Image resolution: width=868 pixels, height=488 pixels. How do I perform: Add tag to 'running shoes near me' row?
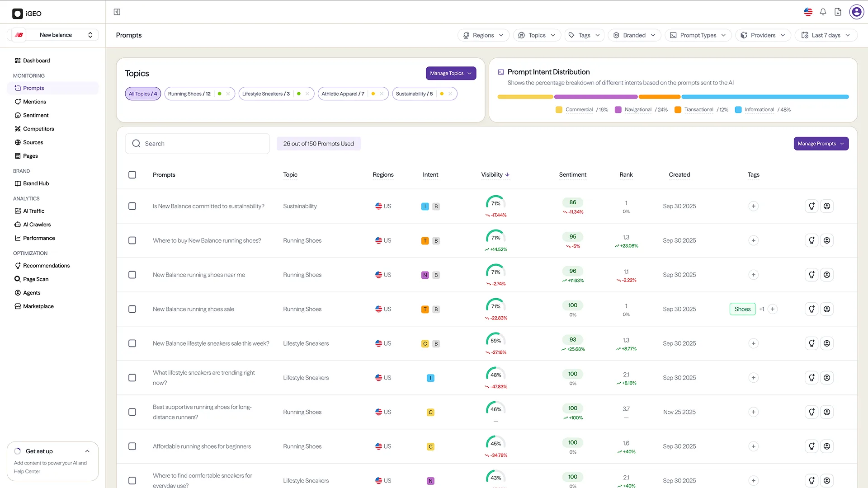pos(754,275)
